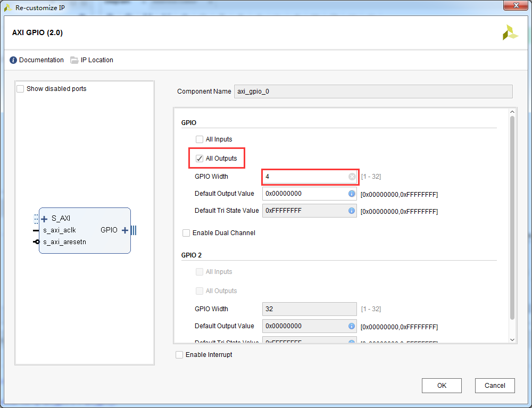Enable Dual Channel checkbox

(x=186, y=233)
